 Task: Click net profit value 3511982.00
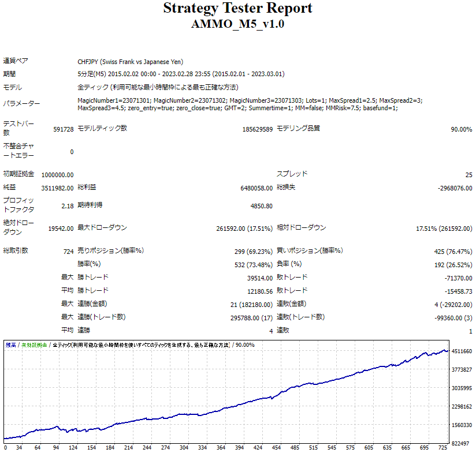click(57, 188)
